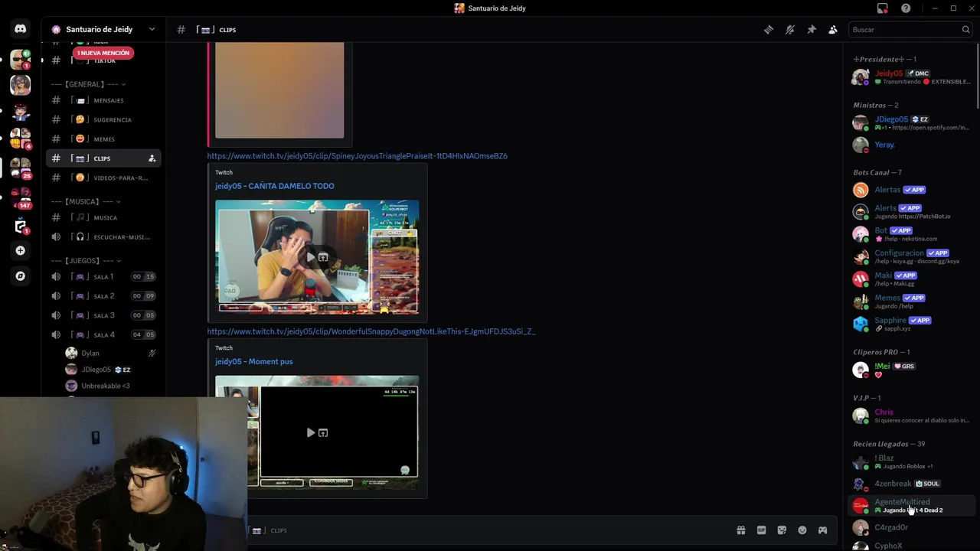Click the blurred image attachment at top
This screenshot has height=551, width=980.
tap(279, 90)
